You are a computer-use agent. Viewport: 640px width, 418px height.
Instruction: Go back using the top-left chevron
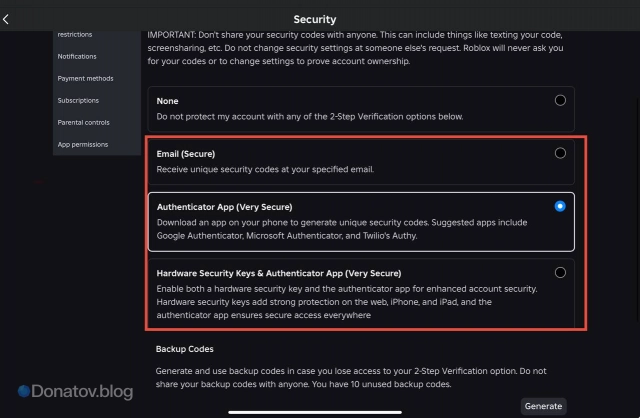pyautogui.click(x=8, y=19)
